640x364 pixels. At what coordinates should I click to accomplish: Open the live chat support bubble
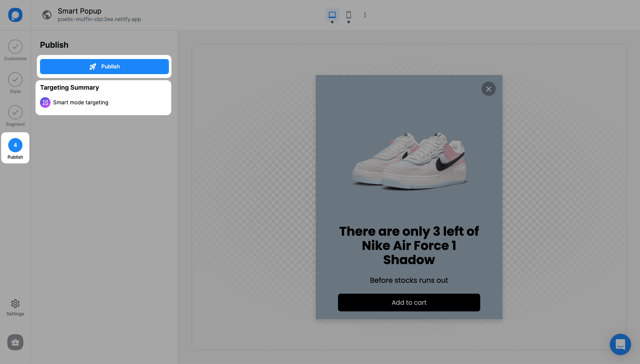620,344
